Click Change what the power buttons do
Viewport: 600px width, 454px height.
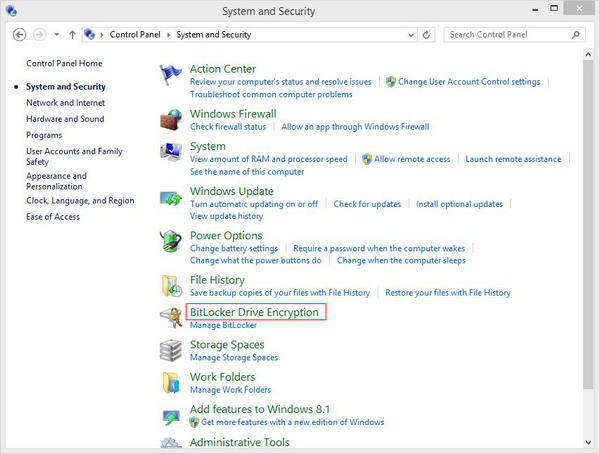click(x=256, y=260)
